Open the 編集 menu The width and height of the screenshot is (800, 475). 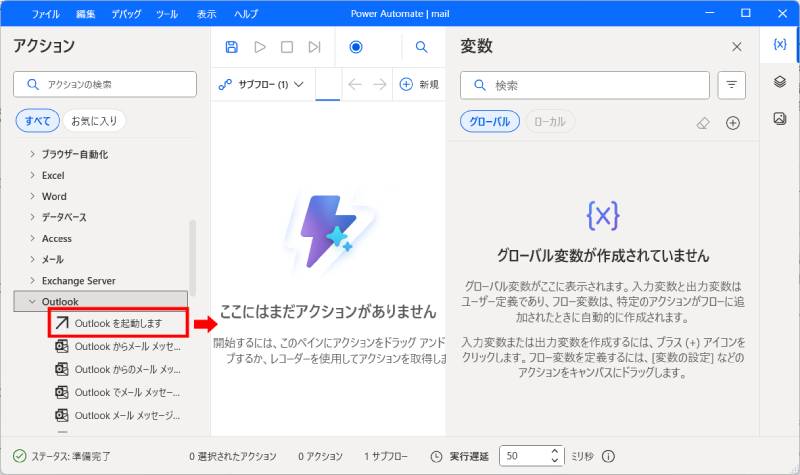[86, 14]
